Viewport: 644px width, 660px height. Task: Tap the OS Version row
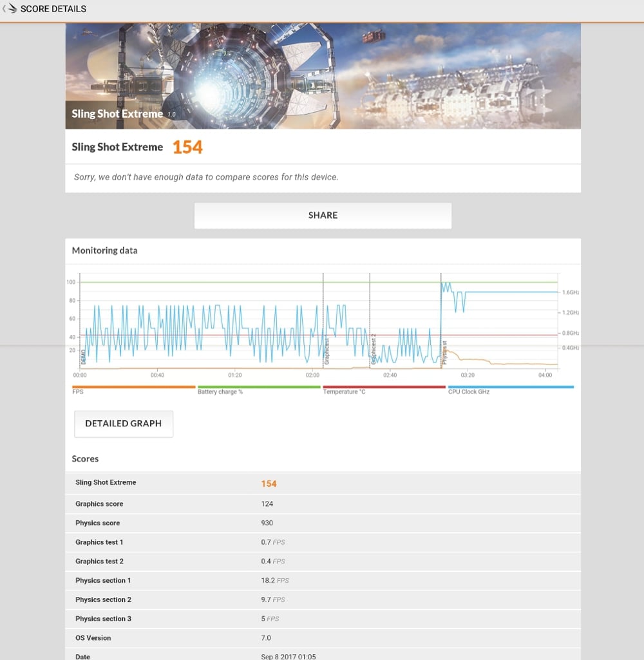pyautogui.click(x=323, y=638)
